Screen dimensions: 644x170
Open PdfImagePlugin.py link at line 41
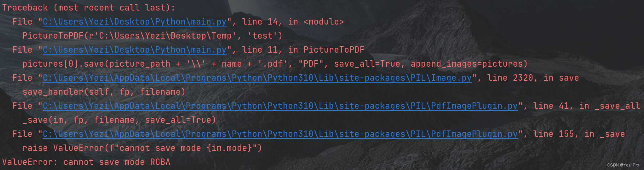coord(280,106)
